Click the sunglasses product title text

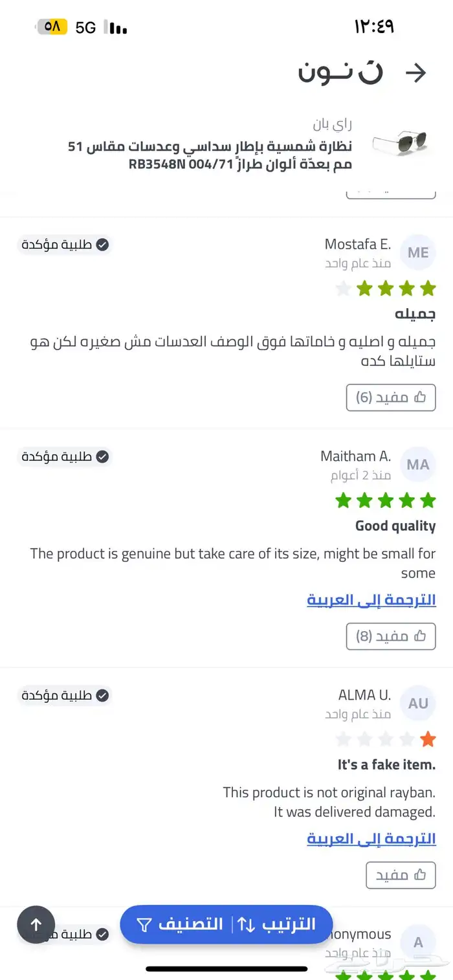[210, 155]
